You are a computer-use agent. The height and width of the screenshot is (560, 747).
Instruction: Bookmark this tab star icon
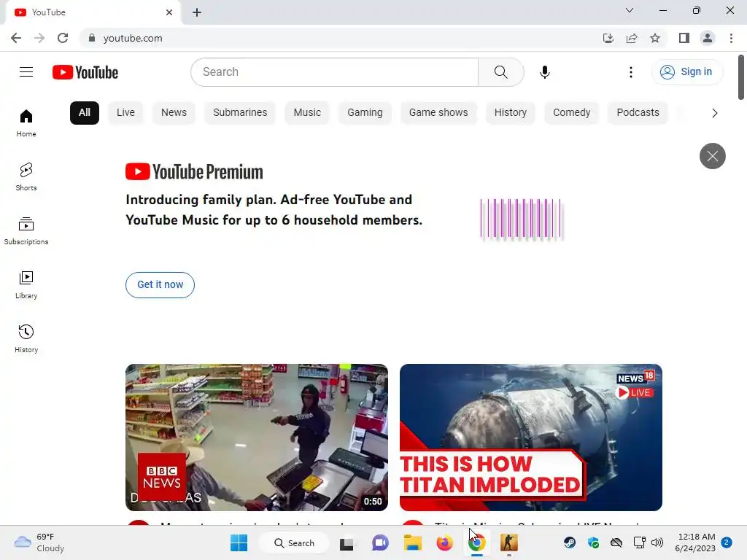pyautogui.click(x=655, y=38)
